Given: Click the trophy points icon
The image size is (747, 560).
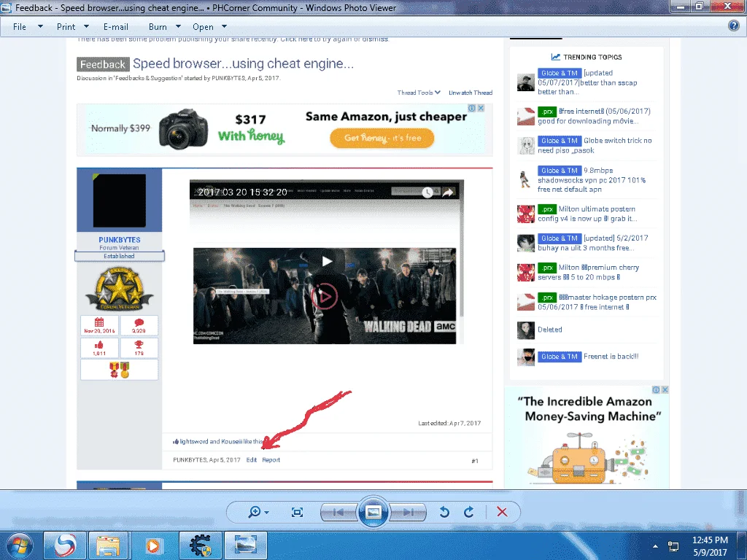Looking at the screenshot, I should tap(139, 345).
